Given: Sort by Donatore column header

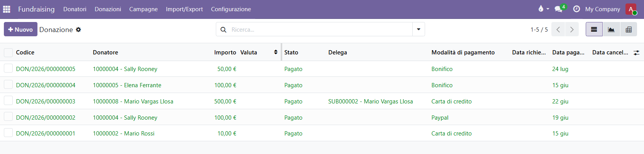Looking at the screenshot, I should pos(105,52).
